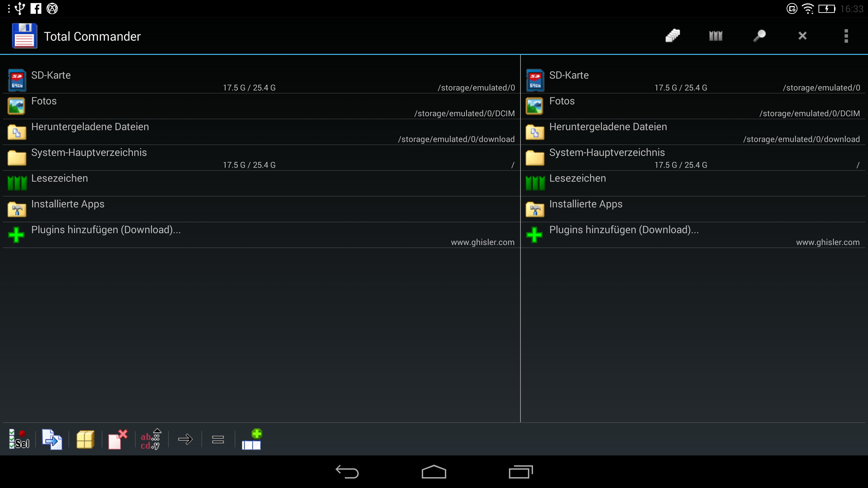Tap the right arrow button in bottom toolbar
This screenshot has width=868, height=488.
click(185, 440)
